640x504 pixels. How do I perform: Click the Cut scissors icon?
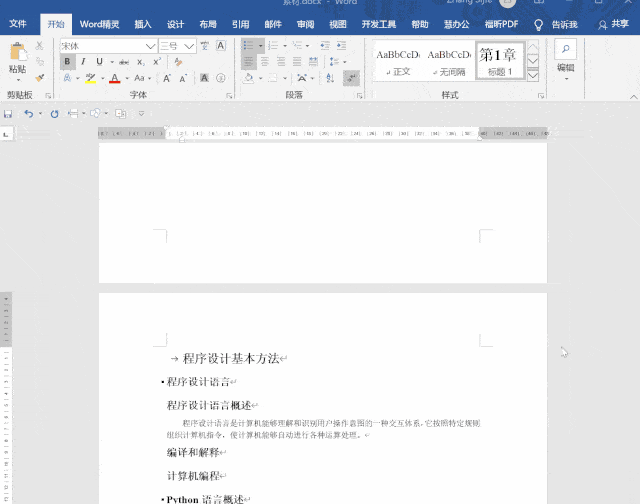40,45
